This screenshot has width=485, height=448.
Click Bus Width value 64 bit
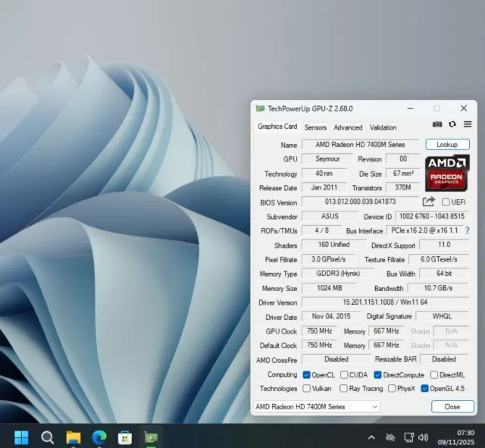[x=444, y=274]
